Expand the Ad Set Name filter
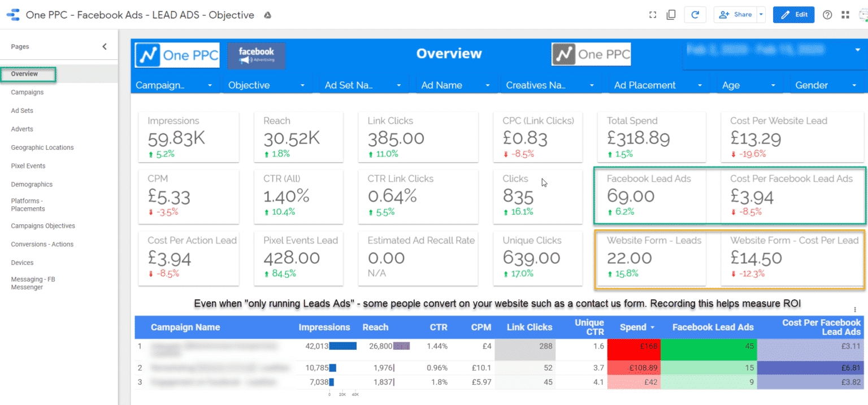868x405 pixels. (363, 85)
